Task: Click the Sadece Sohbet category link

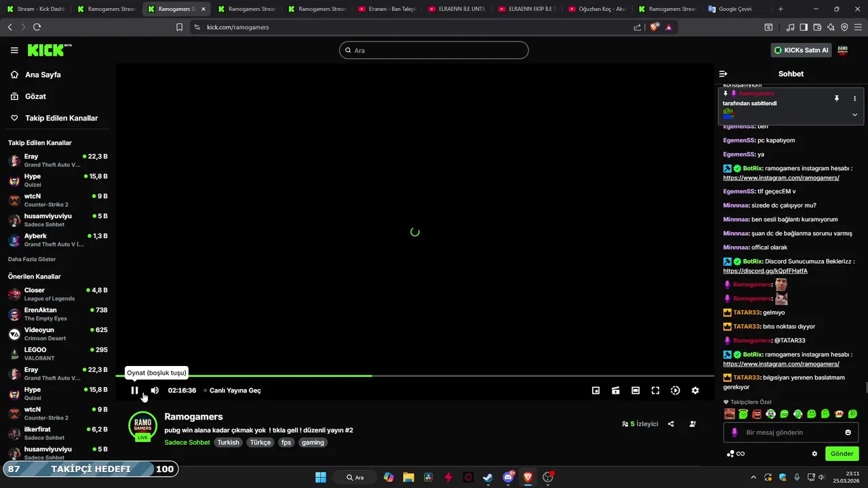Action: point(187,443)
